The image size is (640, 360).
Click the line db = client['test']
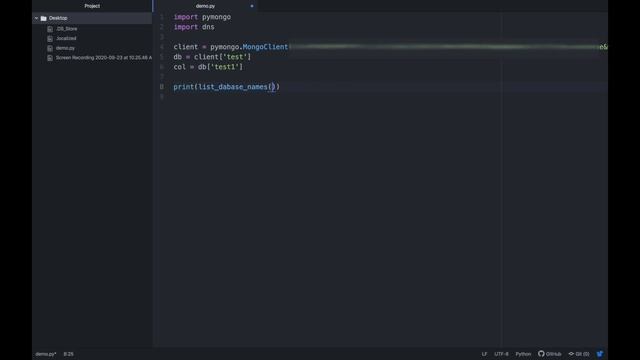212,57
